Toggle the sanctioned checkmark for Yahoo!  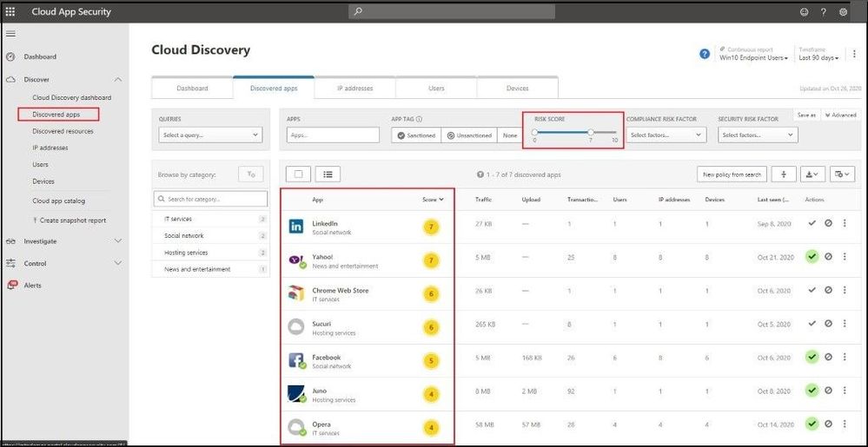click(812, 257)
